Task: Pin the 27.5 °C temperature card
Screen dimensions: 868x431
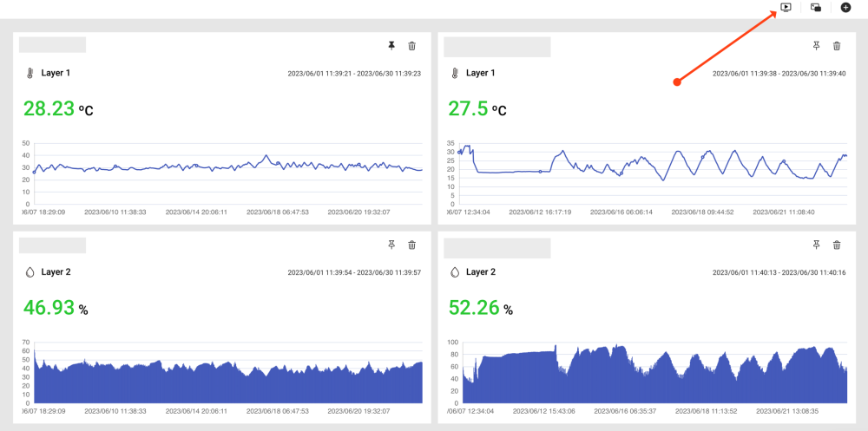Action: [816, 46]
